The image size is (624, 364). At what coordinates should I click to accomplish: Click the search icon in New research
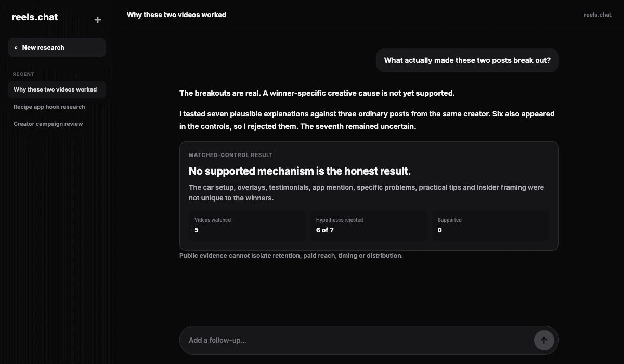[x=16, y=48]
